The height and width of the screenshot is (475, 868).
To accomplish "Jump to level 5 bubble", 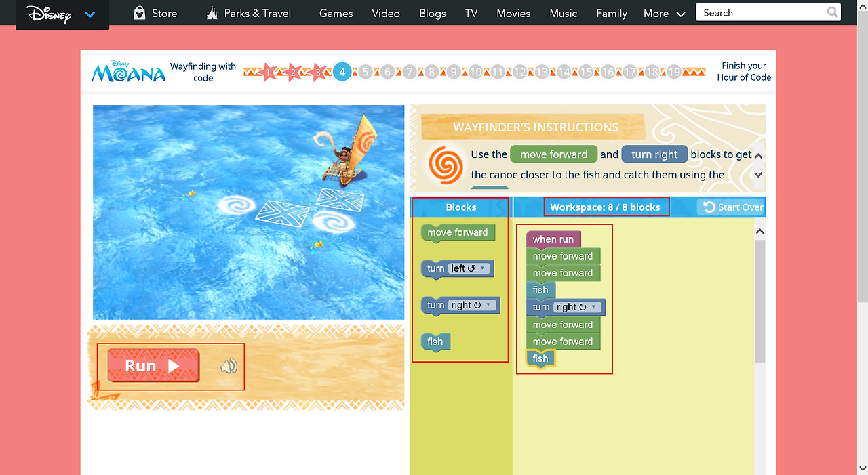I will pyautogui.click(x=365, y=72).
